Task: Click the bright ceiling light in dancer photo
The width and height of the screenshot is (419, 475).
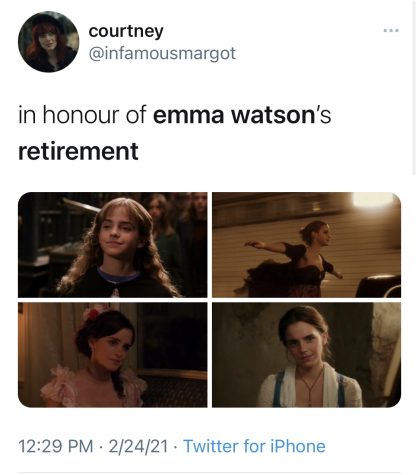Action: (x=373, y=200)
